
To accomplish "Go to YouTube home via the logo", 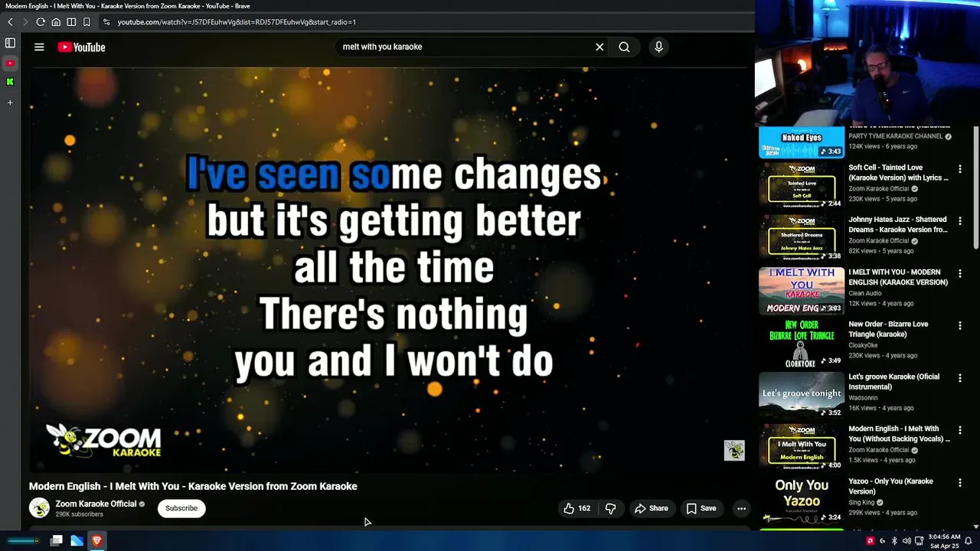I will point(81,47).
